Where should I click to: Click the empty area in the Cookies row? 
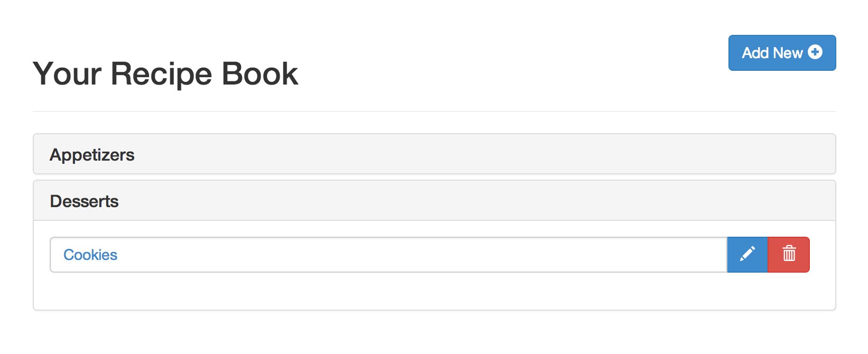click(423, 255)
